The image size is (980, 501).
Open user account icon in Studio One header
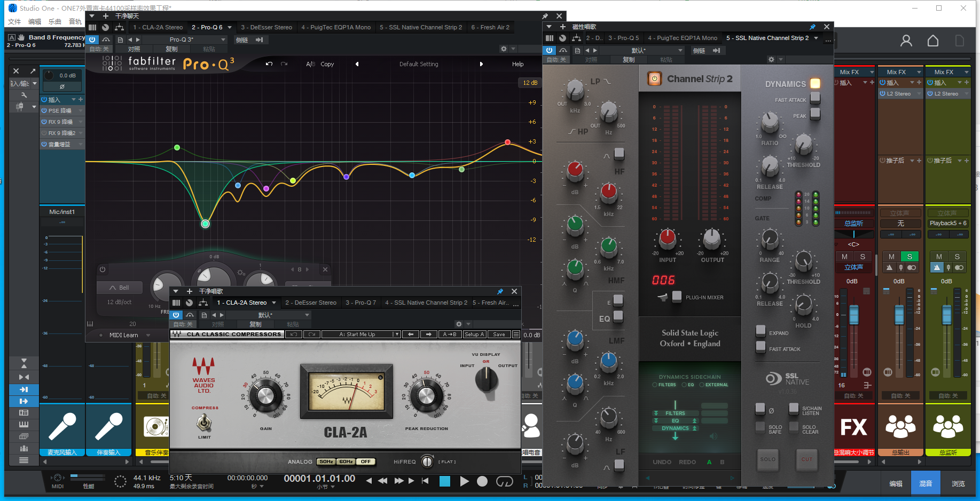906,41
